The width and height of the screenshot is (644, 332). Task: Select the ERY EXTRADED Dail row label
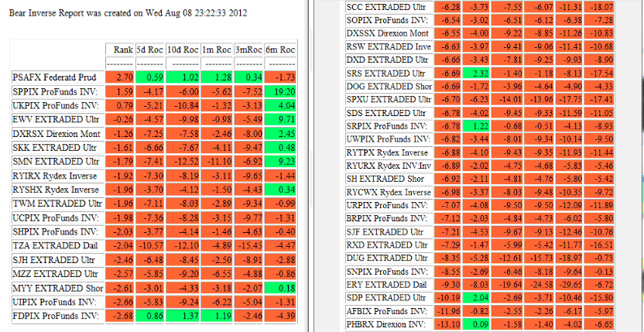pyautogui.click(x=389, y=284)
